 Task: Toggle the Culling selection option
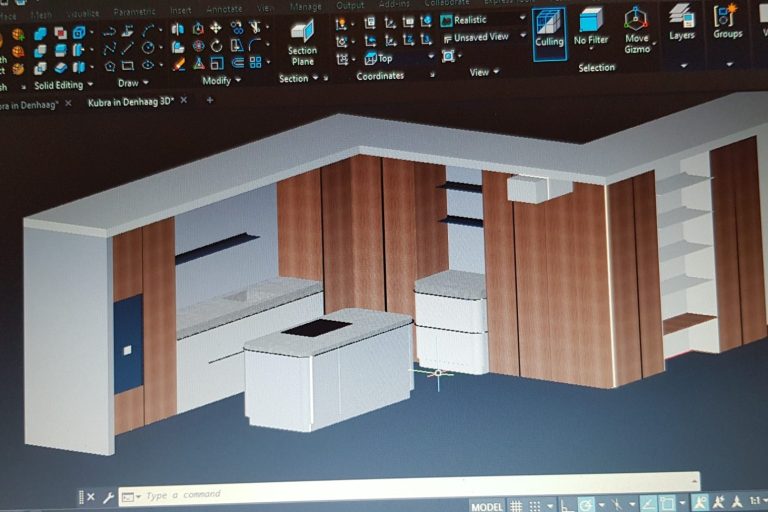[x=549, y=30]
